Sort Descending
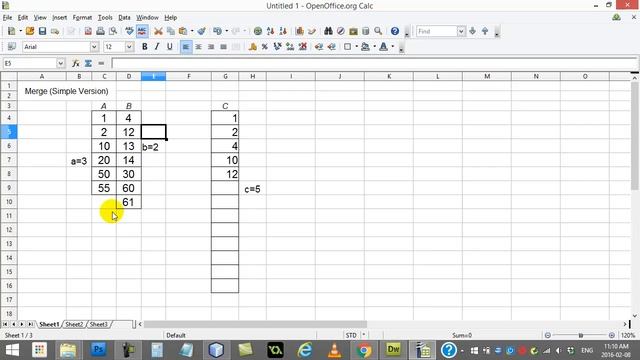 [x=283, y=31]
